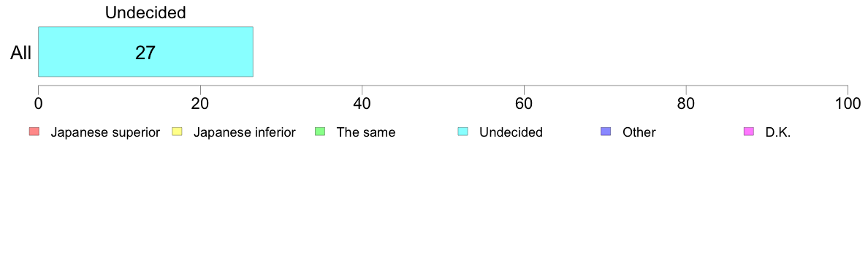The width and height of the screenshot is (868, 269).
Task: Click the yellow Japanese inferior legend swatch
Action: click(x=177, y=132)
